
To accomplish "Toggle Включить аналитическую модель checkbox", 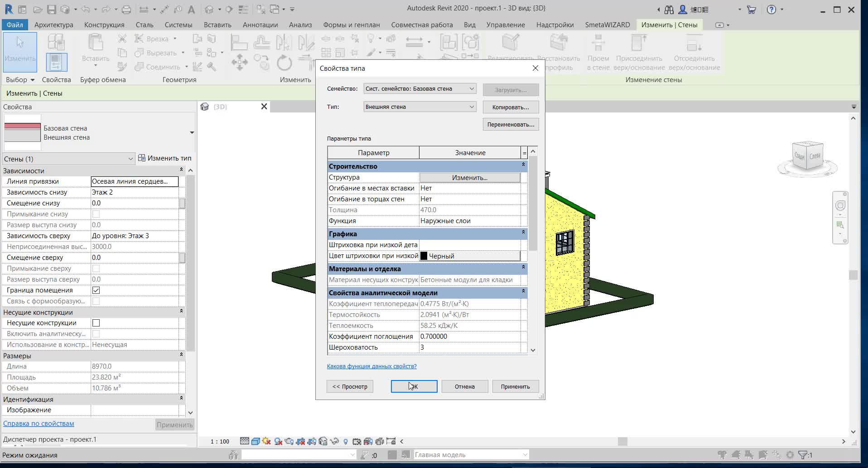I will 96,334.
